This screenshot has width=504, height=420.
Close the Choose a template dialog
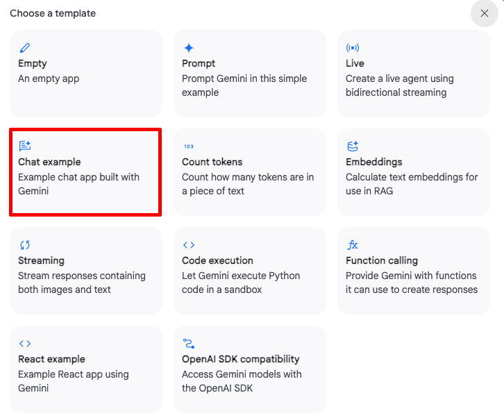click(485, 13)
